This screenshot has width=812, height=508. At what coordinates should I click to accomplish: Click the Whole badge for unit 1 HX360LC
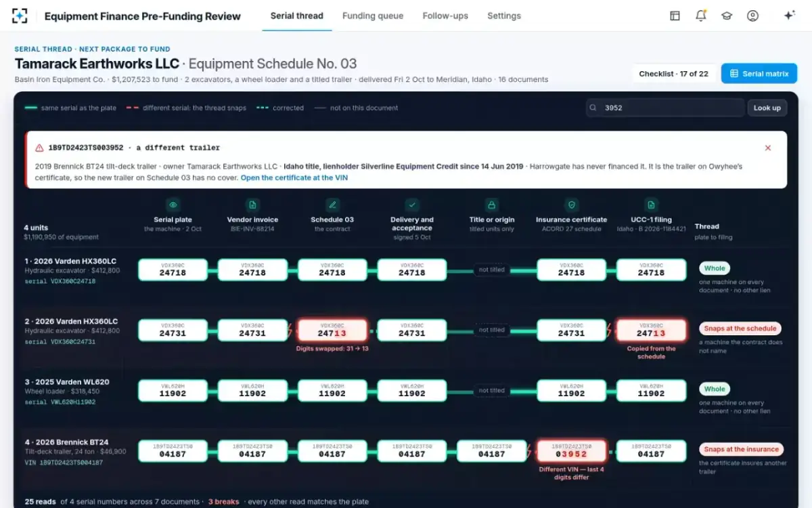click(x=715, y=268)
